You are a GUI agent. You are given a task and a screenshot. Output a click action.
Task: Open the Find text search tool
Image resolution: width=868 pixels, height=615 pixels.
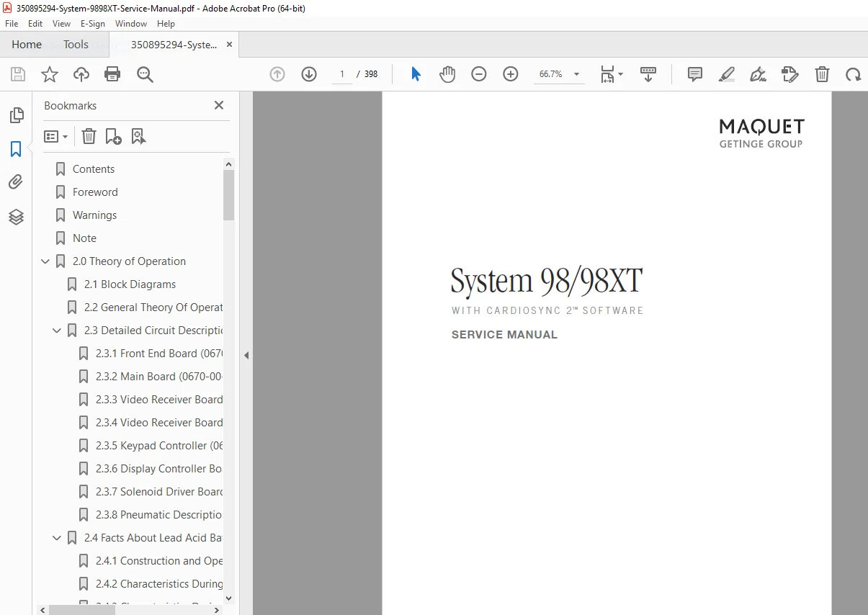(146, 74)
